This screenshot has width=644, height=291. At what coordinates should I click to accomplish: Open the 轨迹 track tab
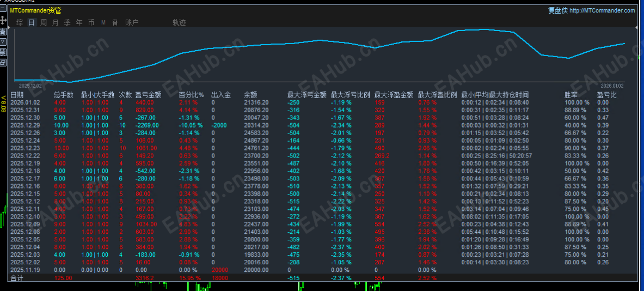179,22
